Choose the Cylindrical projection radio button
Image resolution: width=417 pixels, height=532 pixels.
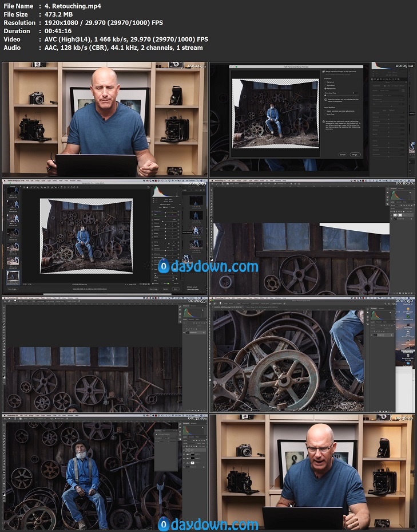coord(325,85)
